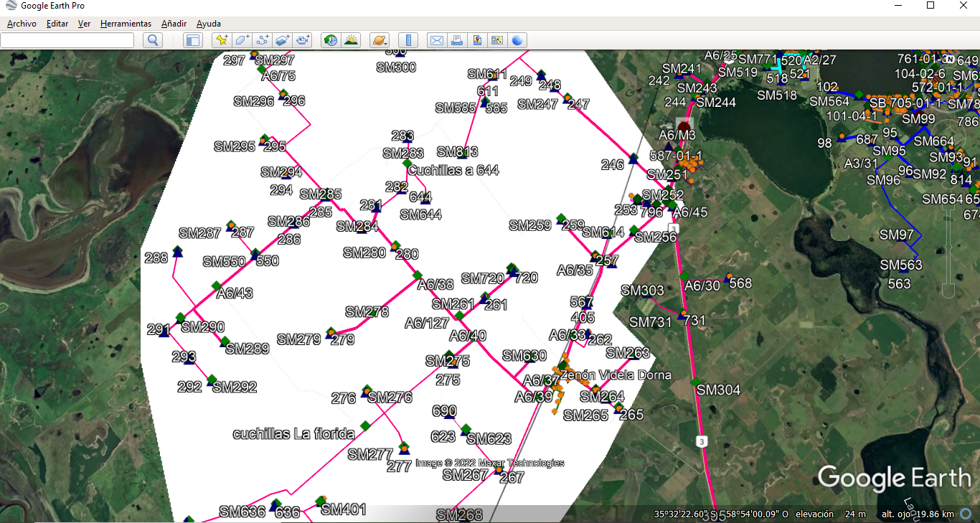The width and height of the screenshot is (980, 523).
Task: Click the SM563 placemark label
Action: coord(902,265)
